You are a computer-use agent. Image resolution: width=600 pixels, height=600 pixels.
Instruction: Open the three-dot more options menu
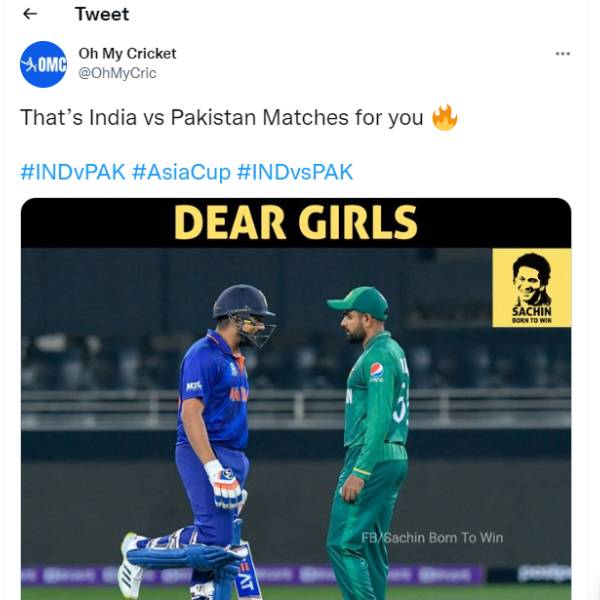563,54
